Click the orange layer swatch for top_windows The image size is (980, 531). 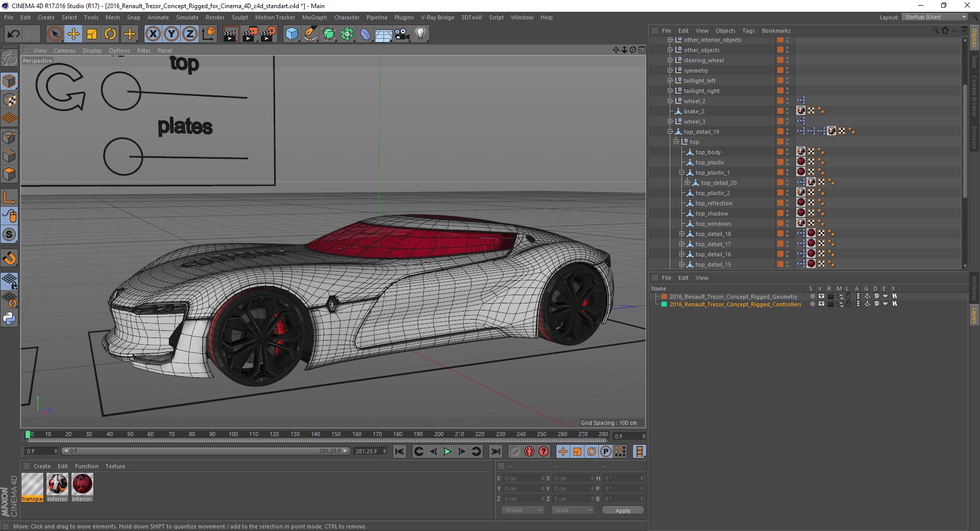[x=780, y=224]
